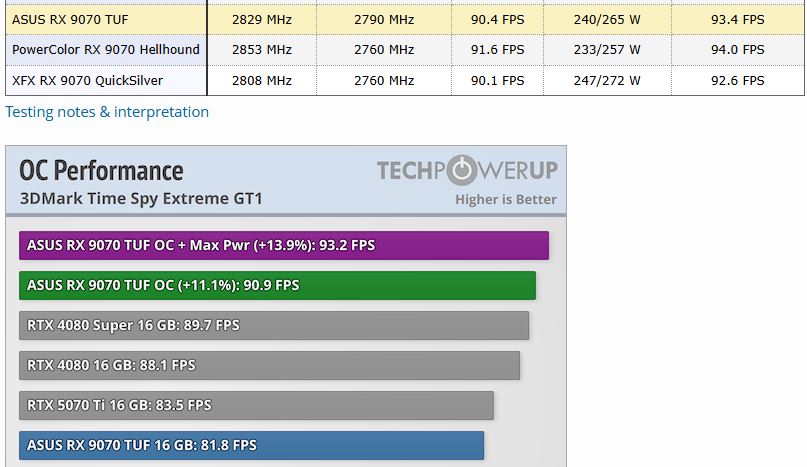Image resolution: width=807 pixels, height=467 pixels.
Task: Click the RTX 4080 Super 16 GB bar
Action: point(273,325)
